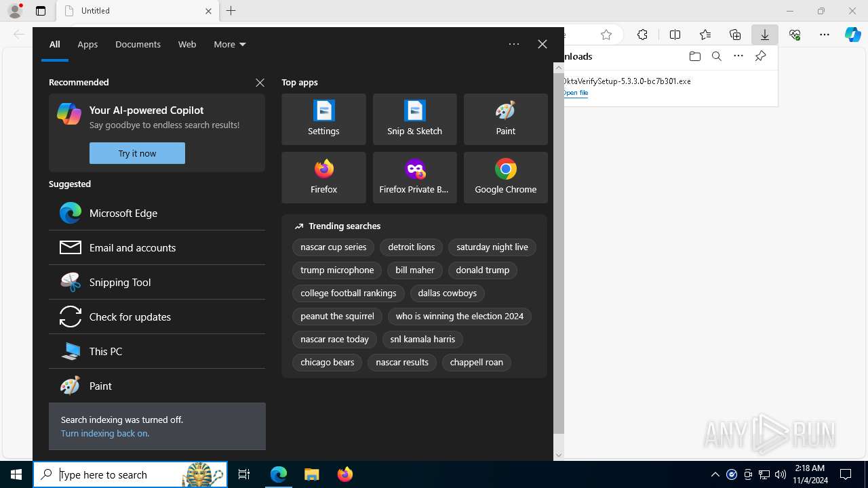Viewport: 868px width, 488px height.
Task: Click Turn indexing back on link
Action: 105,433
